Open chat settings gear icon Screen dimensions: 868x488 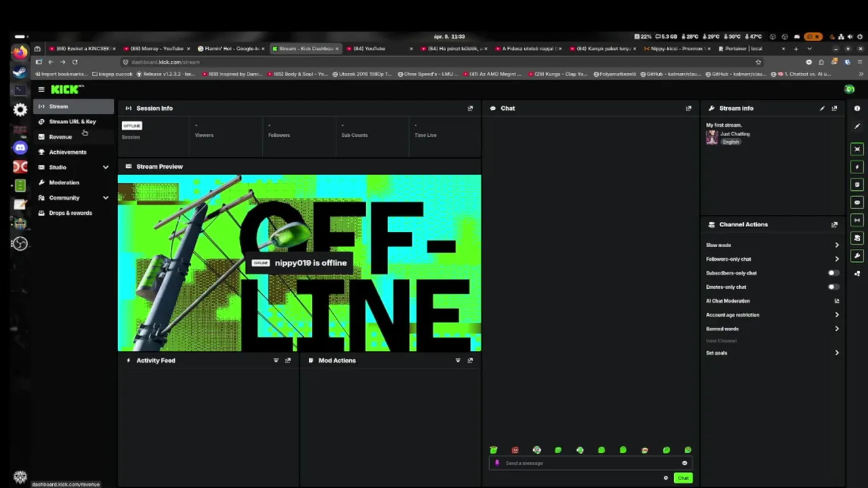point(665,479)
